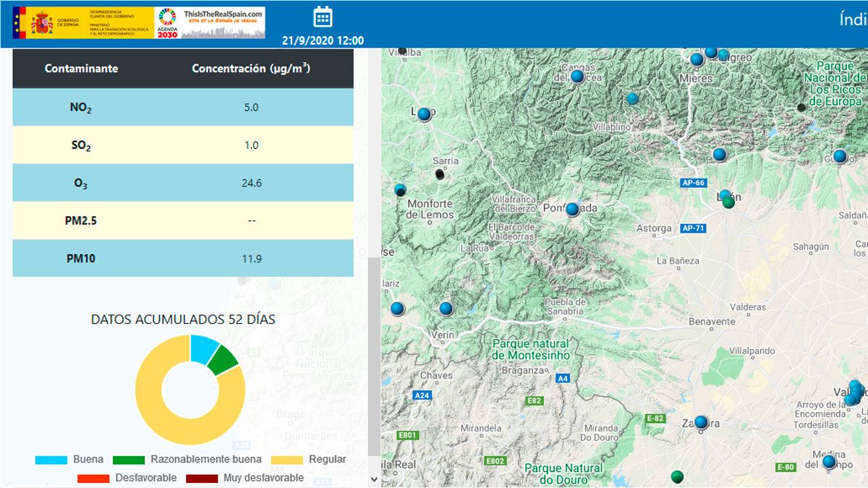Click the O3 row label
The image size is (868, 488).
point(81,183)
